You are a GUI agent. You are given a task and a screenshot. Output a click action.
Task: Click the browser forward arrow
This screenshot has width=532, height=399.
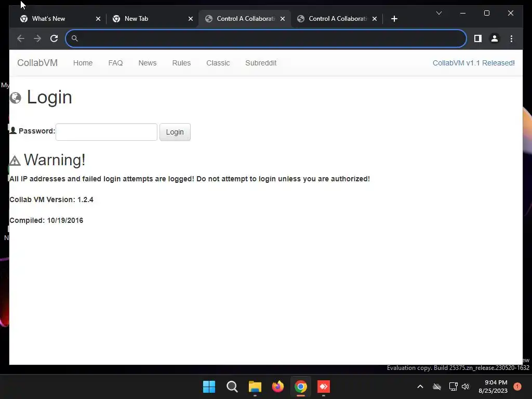[x=37, y=38]
